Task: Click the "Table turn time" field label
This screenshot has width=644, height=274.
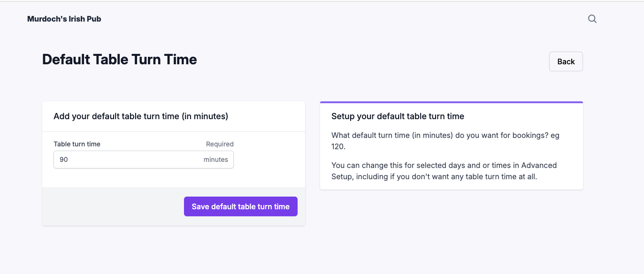Action: tap(77, 144)
